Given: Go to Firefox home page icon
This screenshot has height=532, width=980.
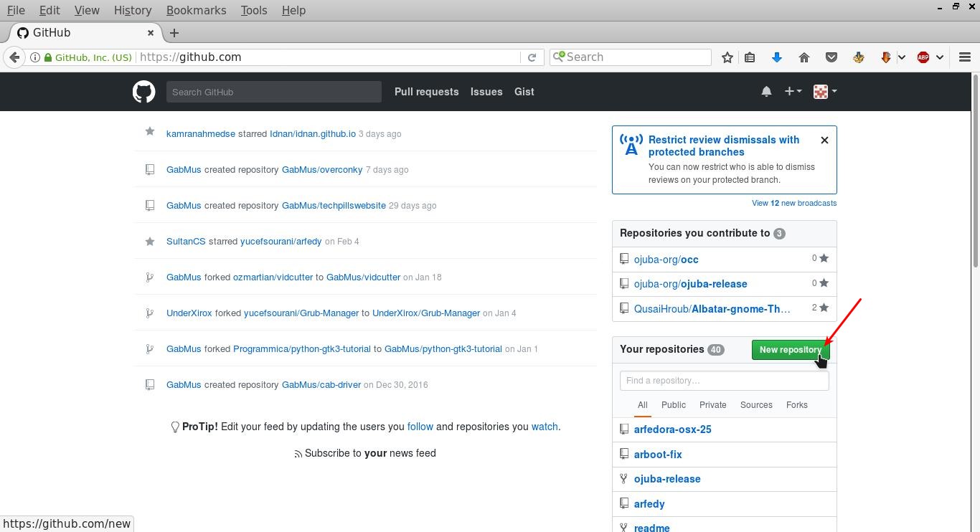Looking at the screenshot, I should coord(804,57).
